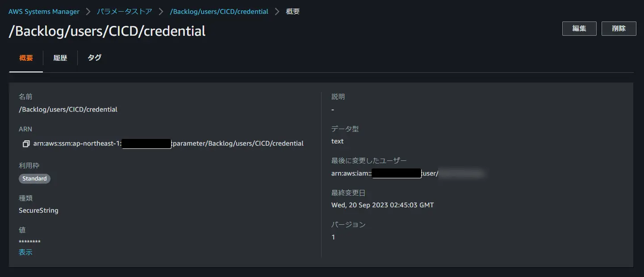644x277 pixels.
Task: Open the パラメータストア breadcrumb link
Action: tap(125, 12)
